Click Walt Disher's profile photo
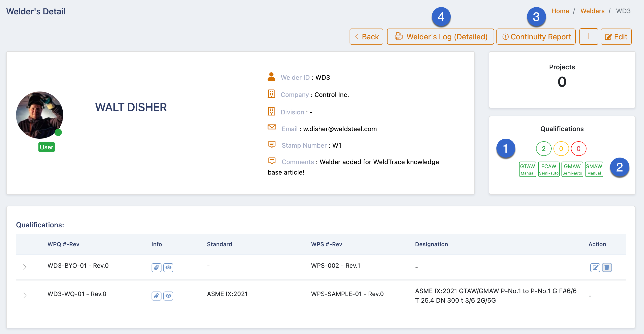Image resolution: width=644 pixels, height=334 pixels. [x=40, y=115]
